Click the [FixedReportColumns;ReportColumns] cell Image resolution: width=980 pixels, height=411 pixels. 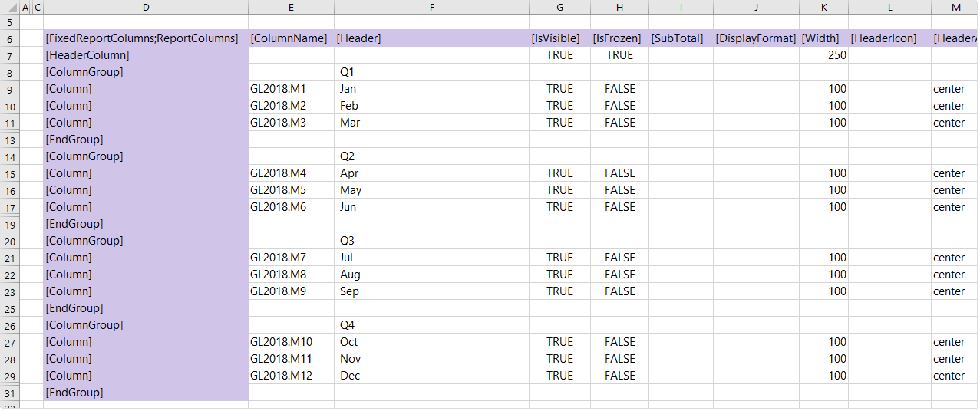click(142, 38)
